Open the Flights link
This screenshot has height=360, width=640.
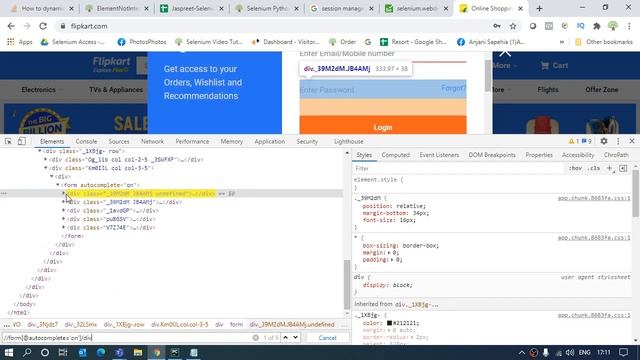(548, 89)
